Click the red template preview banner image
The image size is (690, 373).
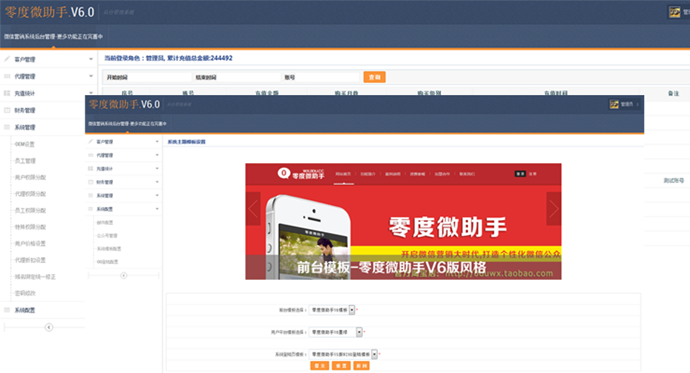(403, 221)
